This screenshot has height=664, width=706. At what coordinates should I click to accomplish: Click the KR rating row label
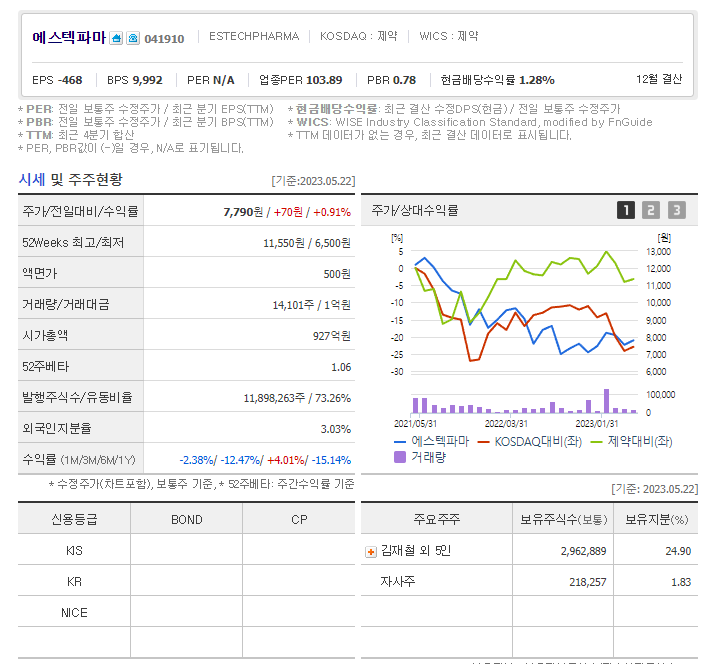click(74, 582)
